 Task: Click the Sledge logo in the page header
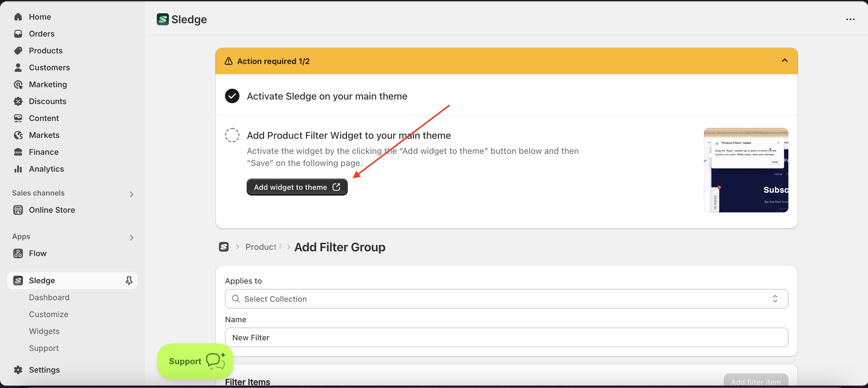(163, 19)
